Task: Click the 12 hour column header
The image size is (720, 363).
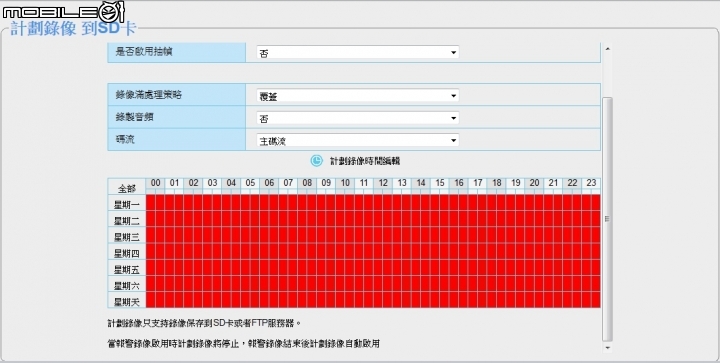Action: pyautogui.click(x=383, y=183)
